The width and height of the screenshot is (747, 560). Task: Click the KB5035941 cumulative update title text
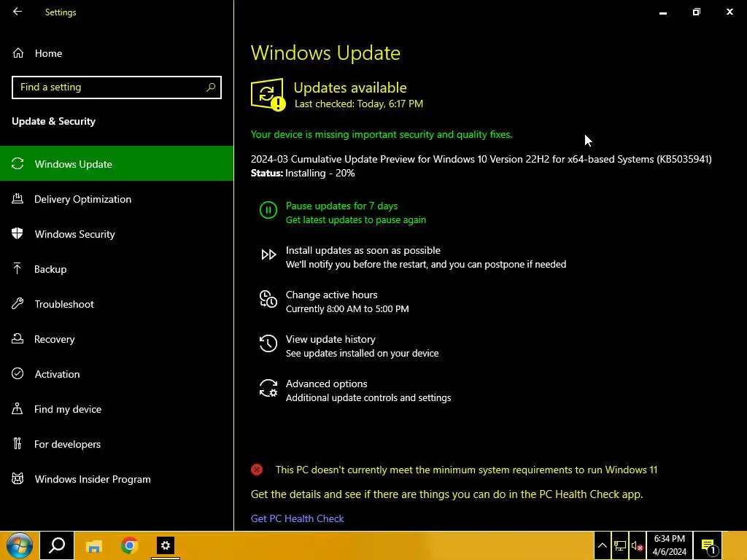(481, 159)
